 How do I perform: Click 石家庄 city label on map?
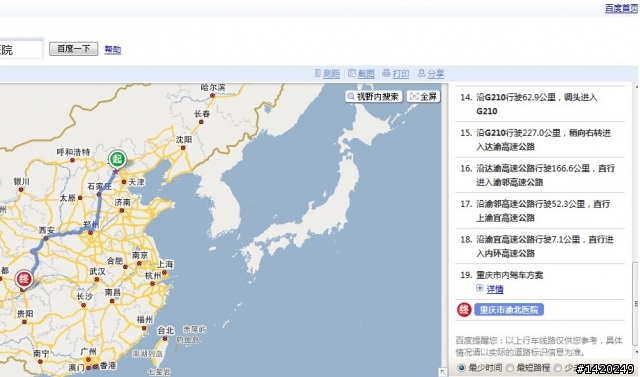[99, 186]
